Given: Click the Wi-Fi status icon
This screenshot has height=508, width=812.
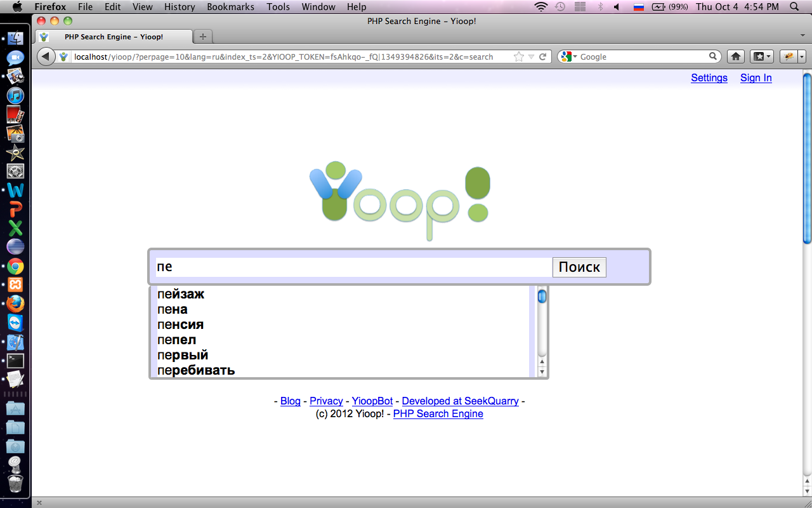Looking at the screenshot, I should [540, 7].
